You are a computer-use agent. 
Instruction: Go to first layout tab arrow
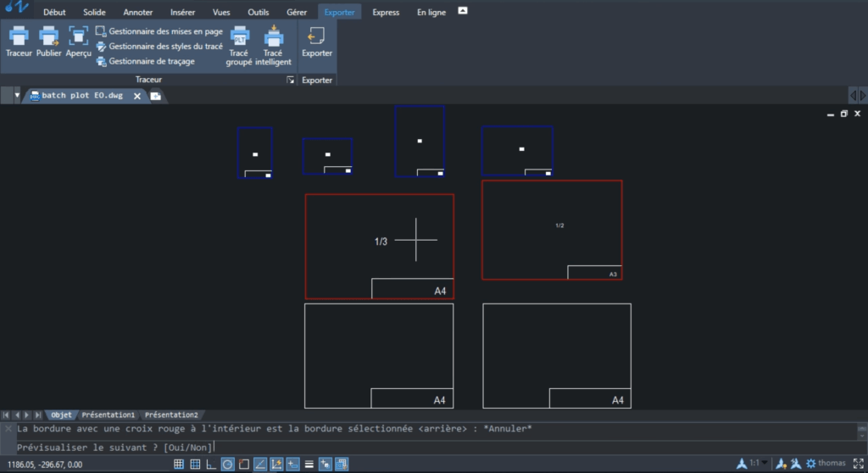click(6, 415)
